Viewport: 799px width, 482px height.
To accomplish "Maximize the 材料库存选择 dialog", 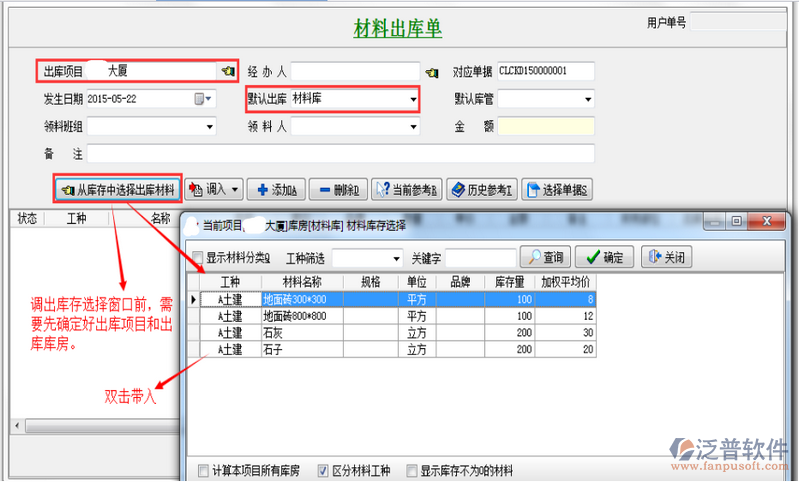I will pyautogui.click(x=736, y=222).
